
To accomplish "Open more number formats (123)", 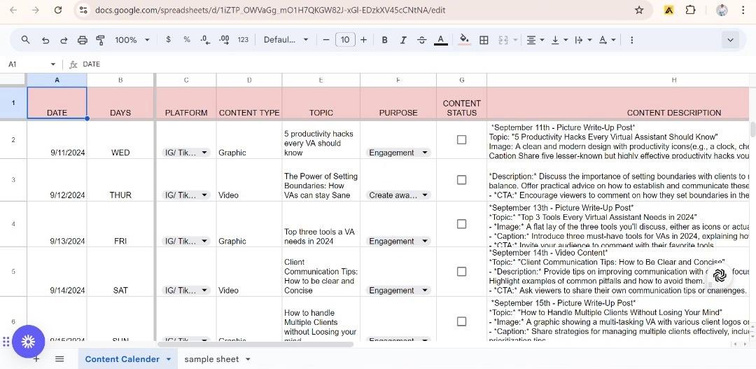I will click(x=243, y=40).
